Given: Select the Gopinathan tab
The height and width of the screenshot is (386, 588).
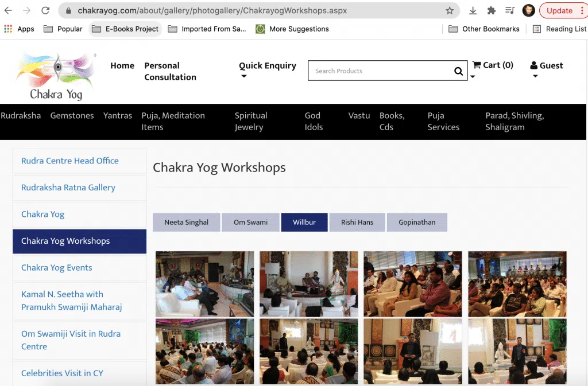Looking at the screenshot, I should (x=417, y=223).
